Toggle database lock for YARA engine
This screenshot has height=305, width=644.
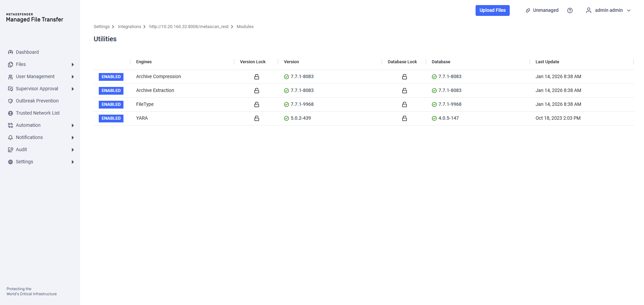pos(404,118)
